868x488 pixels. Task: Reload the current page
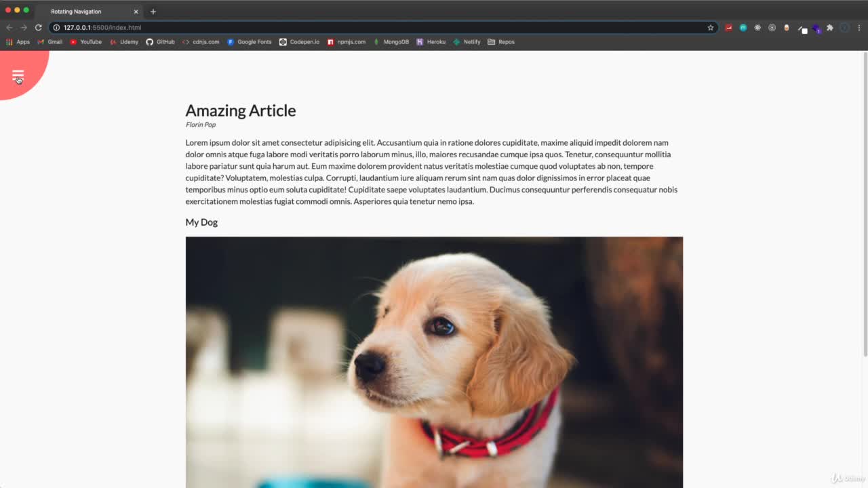click(38, 28)
